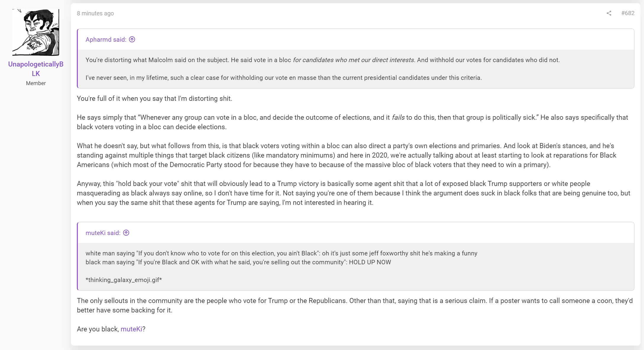
Task: Expand the muteKi quoted text block
Action: click(x=356, y=267)
